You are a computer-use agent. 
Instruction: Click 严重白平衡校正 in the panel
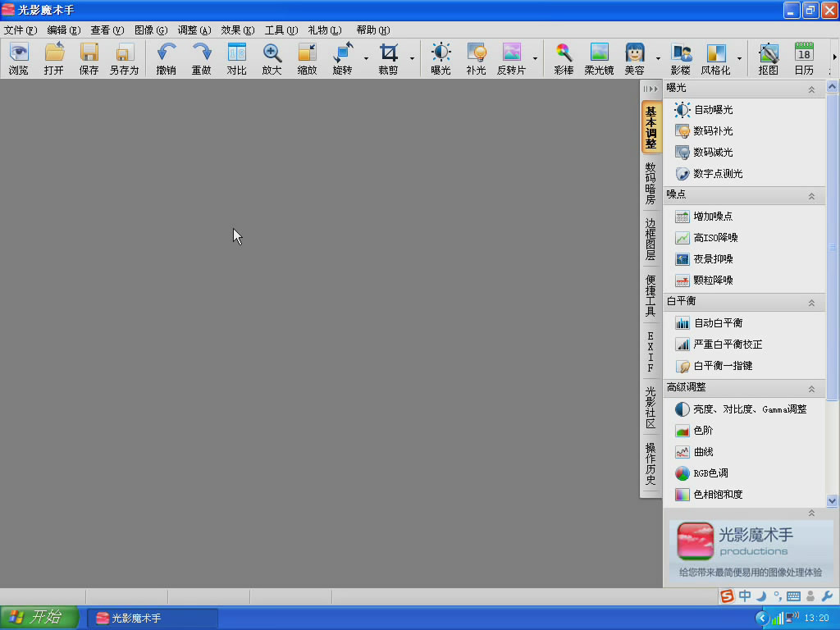point(718,345)
